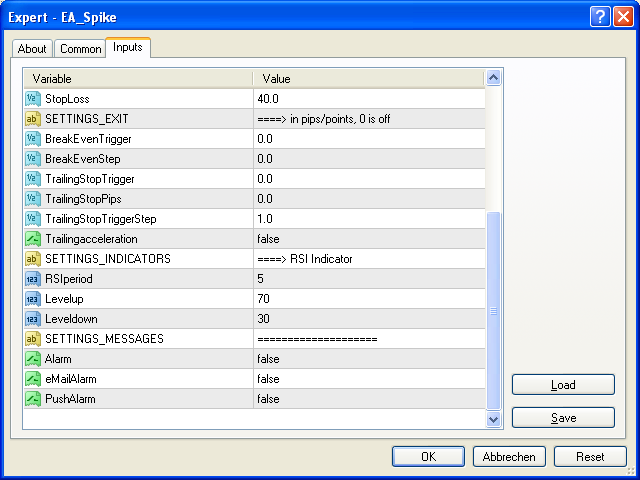The width and height of the screenshot is (640, 480).
Task: Click the StopLoss double-type icon
Action: 32,99
